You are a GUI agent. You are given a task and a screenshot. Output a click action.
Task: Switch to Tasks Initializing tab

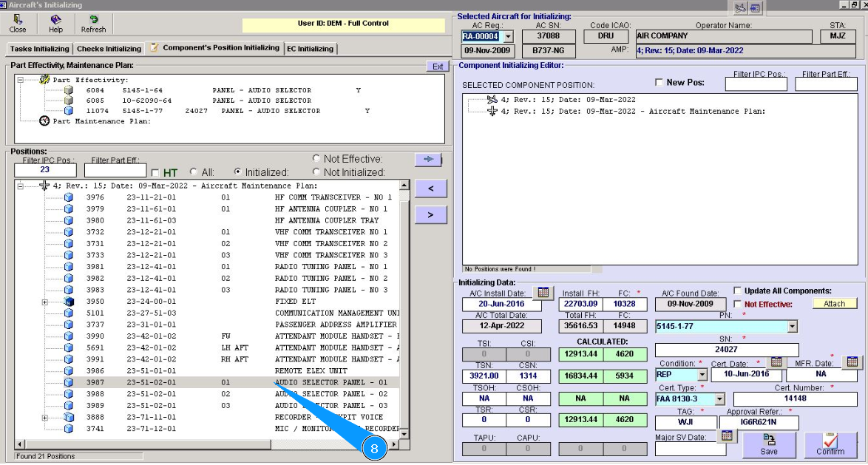coord(38,49)
